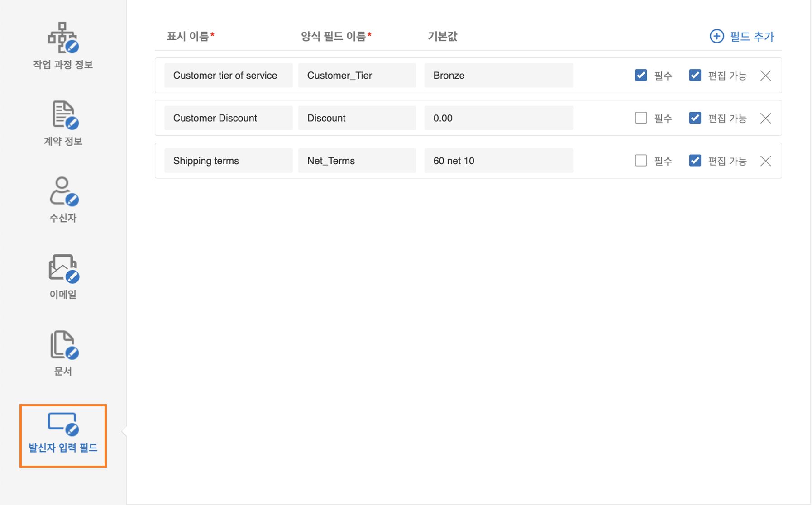This screenshot has height=505, width=812.
Task: Delete the Customer tier of service row
Action: click(x=765, y=76)
